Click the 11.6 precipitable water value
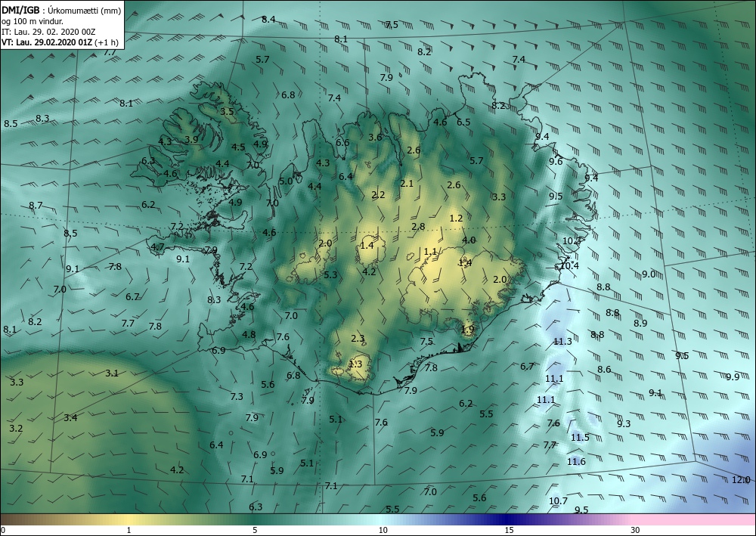Image resolution: width=756 pixels, height=536 pixels. (575, 461)
